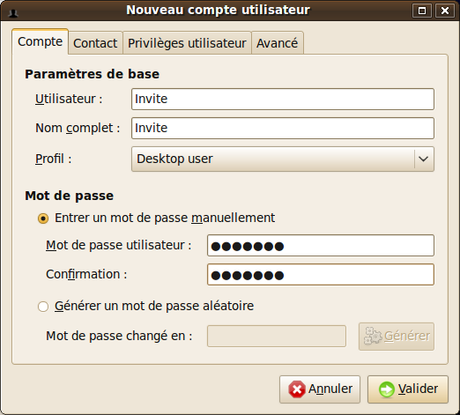Click the Confirmation password field
The height and width of the screenshot is (415, 460).
point(321,275)
